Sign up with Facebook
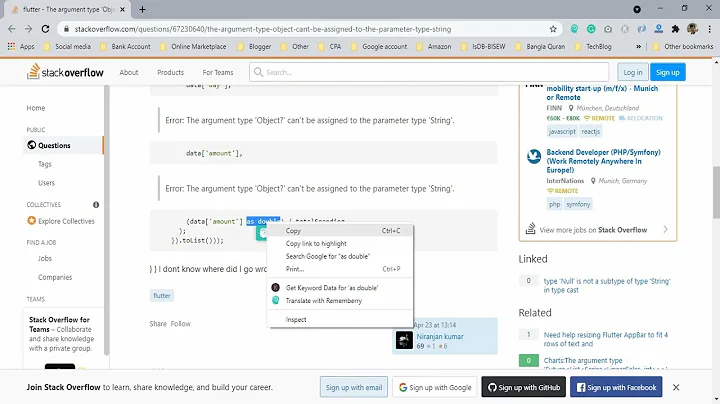 616,387
